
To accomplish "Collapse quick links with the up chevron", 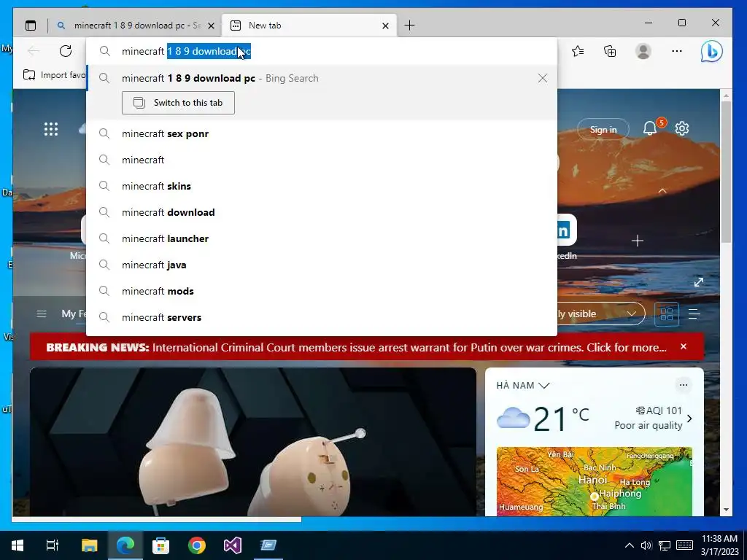I will point(662,191).
